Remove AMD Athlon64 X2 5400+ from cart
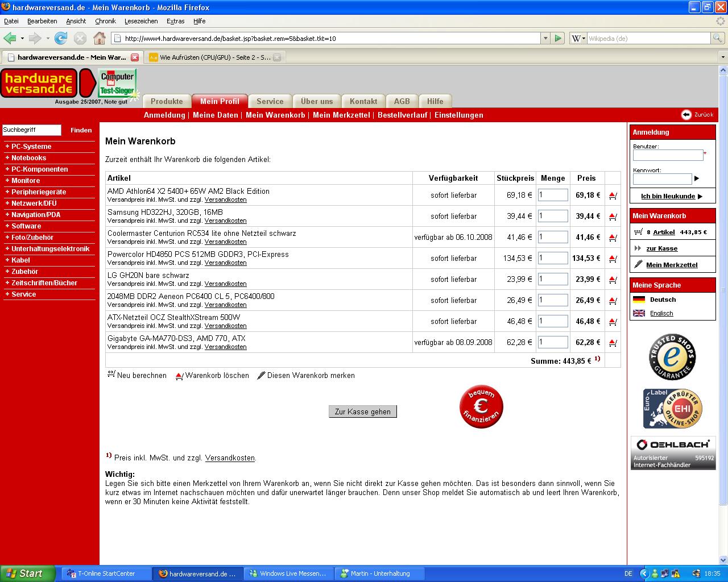Screen dimensions: 728x582 coord(613,196)
